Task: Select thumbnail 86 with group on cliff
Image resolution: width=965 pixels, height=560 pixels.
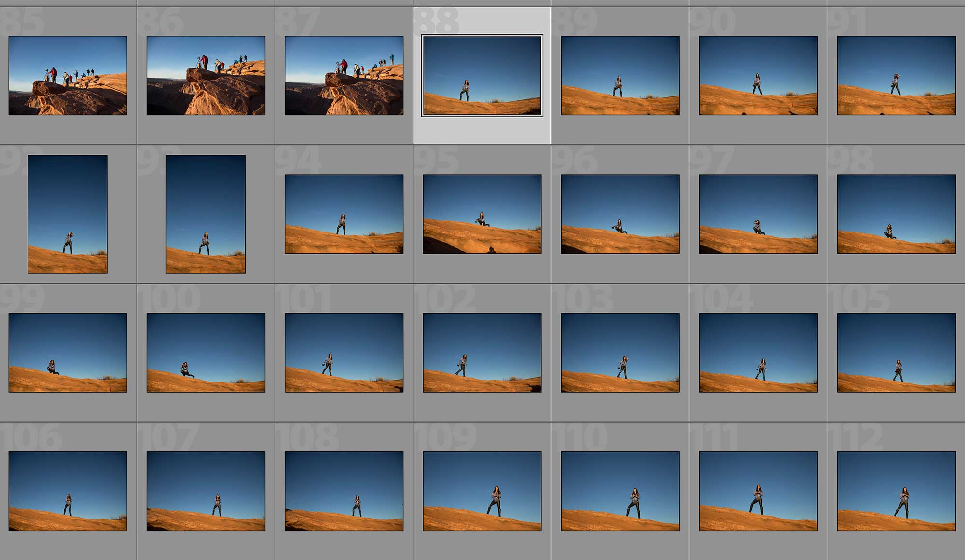Action: [206, 75]
